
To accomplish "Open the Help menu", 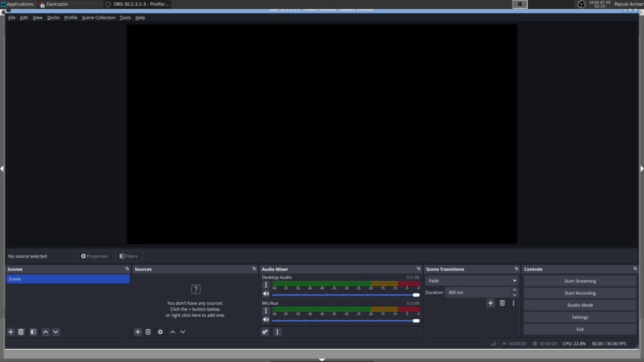I will 140,18.
